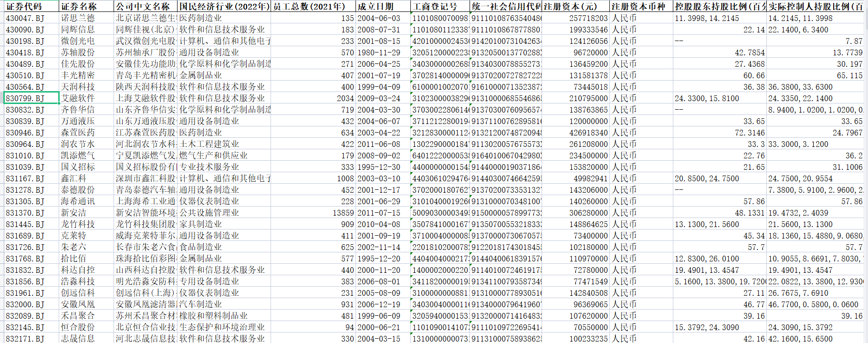Click the 员工总数(2021年) header cell
Viewport: 868px width, 343px height.
point(313,6)
